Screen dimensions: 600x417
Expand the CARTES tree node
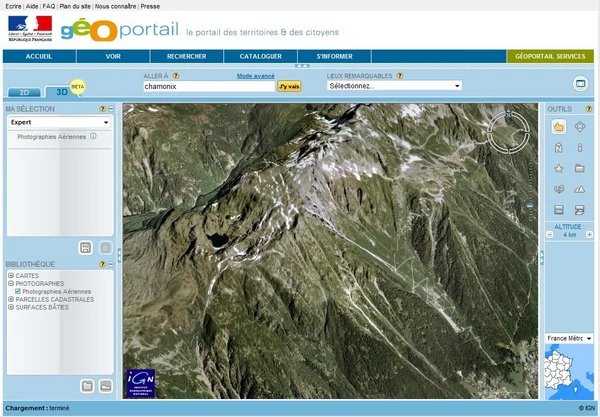click(x=11, y=275)
